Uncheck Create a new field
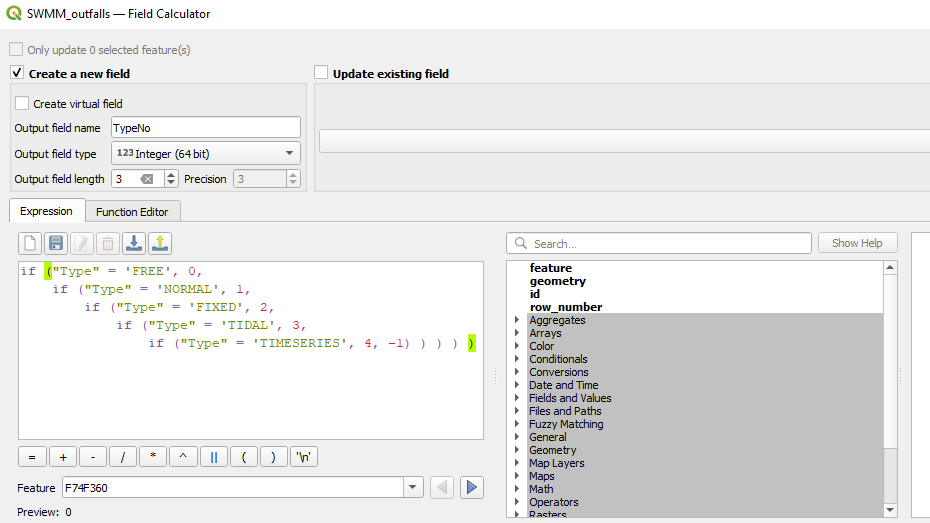 pos(17,73)
